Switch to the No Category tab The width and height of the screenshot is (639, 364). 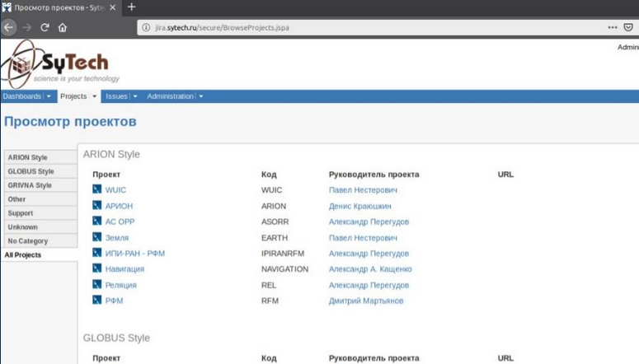[x=28, y=241]
